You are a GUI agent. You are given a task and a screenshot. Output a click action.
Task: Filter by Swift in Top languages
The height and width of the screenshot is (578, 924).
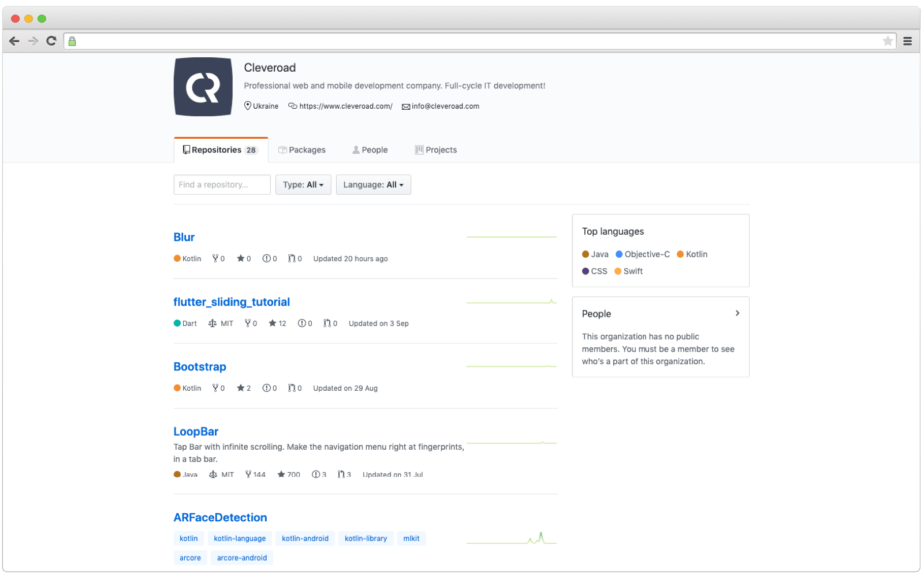(629, 271)
